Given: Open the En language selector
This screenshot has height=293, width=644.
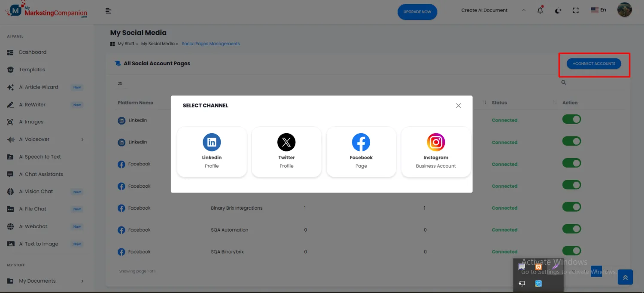Looking at the screenshot, I should (x=598, y=10).
